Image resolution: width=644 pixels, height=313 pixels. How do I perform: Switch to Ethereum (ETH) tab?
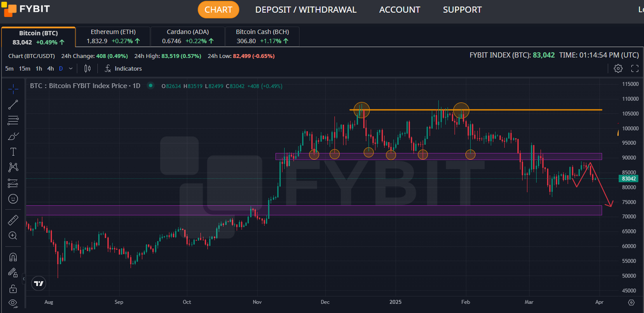[112, 37]
